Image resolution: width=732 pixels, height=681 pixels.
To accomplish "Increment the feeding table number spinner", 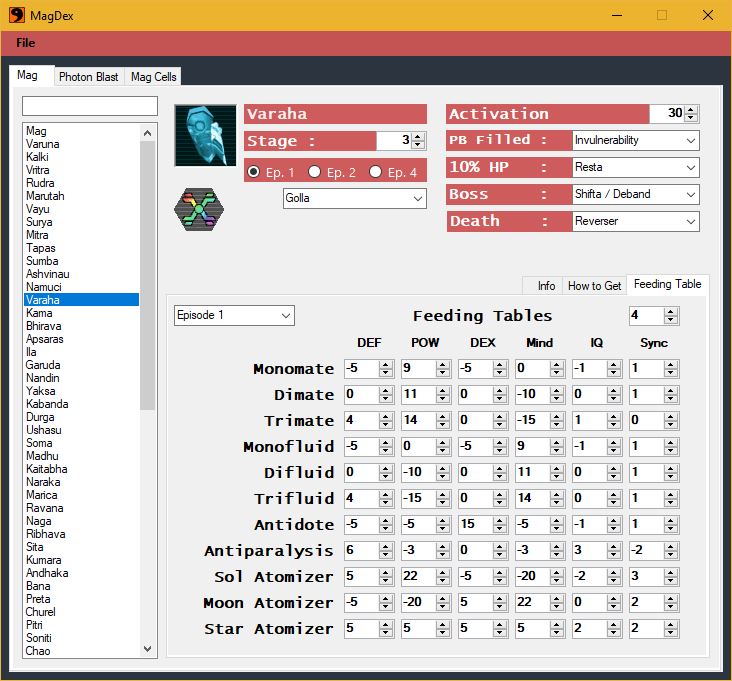I will [x=671, y=311].
